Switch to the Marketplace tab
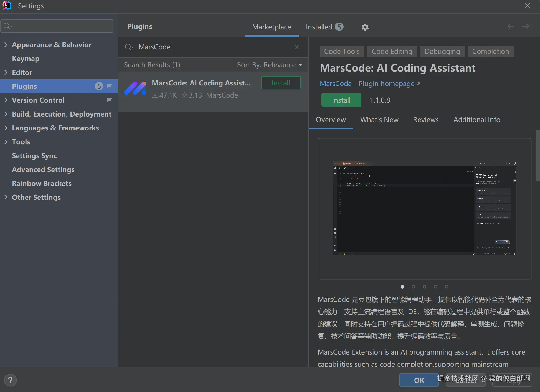This screenshot has height=392, width=540. (x=272, y=27)
